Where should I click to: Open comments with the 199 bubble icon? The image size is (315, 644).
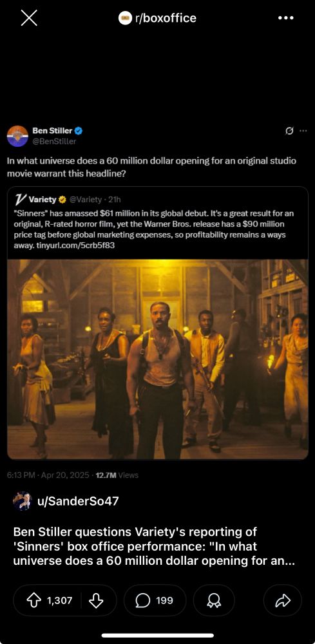155,600
